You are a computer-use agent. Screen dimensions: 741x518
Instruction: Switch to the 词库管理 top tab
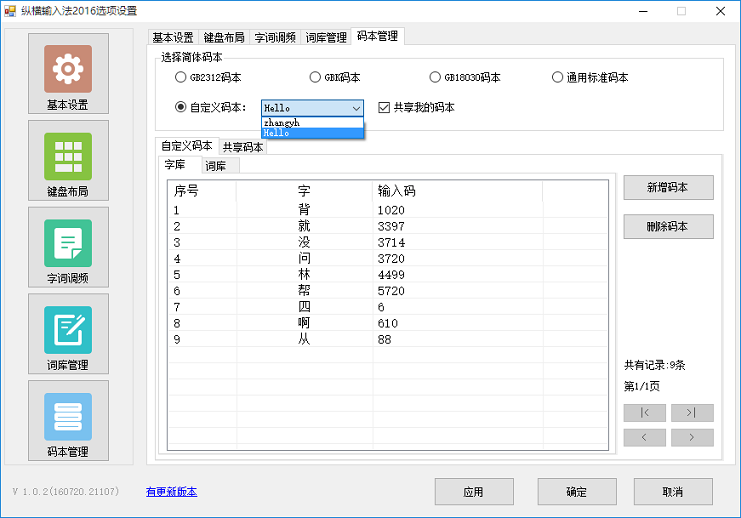click(x=326, y=38)
